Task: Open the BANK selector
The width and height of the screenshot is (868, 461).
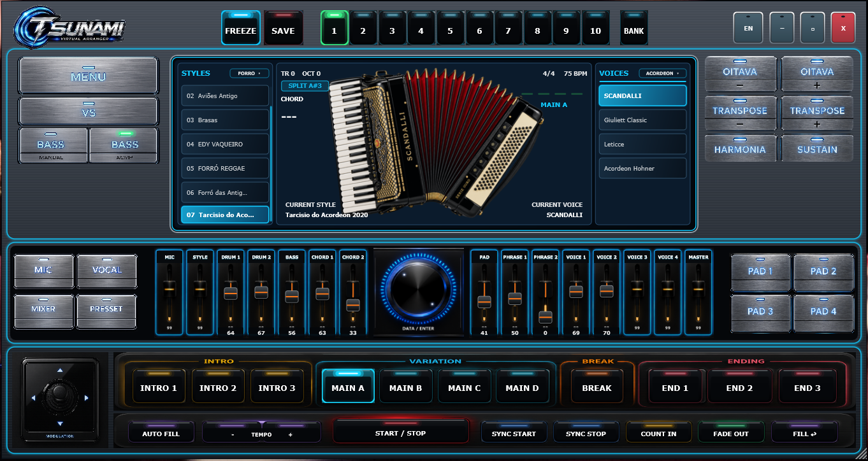Action: pos(633,28)
